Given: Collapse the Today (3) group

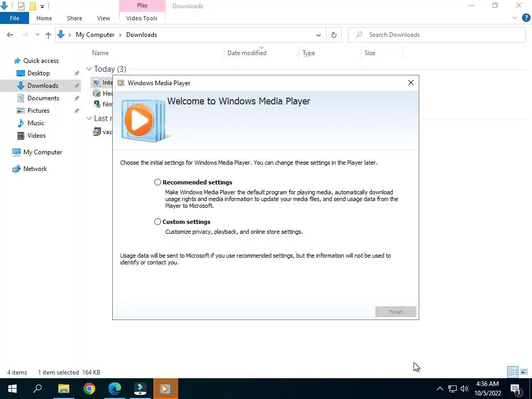Looking at the screenshot, I should 89,69.
